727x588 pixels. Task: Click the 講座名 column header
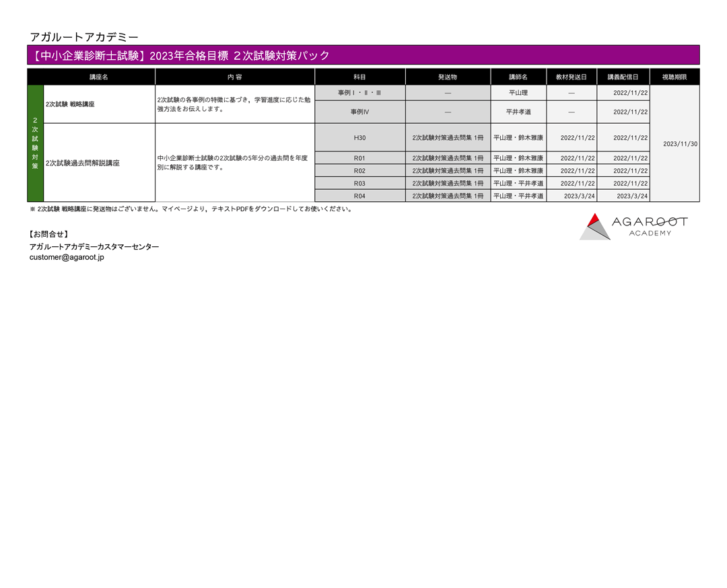tap(99, 77)
